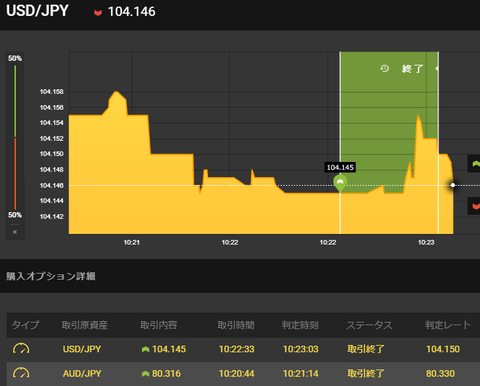Click the 判定時刻 column header
The height and width of the screenshot is (386, 480).
click(300, 325)
